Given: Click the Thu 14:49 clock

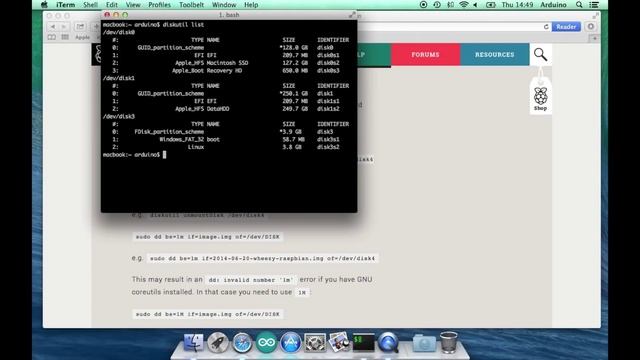Looking at the screenshot, I should pyautogui.click(x=517, y=5).
